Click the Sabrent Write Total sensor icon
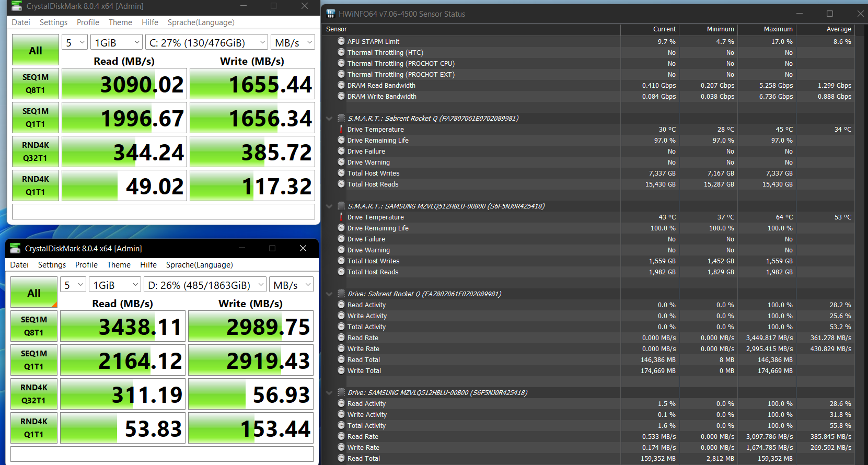 [x=341, y=370]
